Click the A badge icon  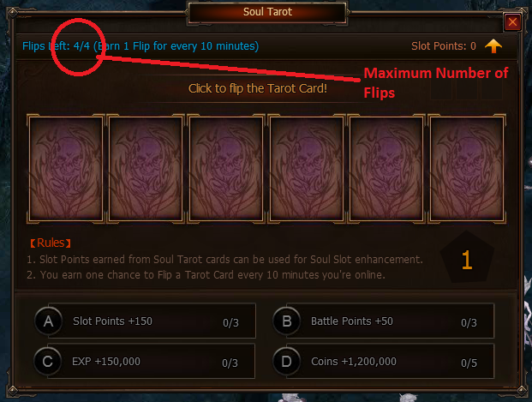[48, 321]
